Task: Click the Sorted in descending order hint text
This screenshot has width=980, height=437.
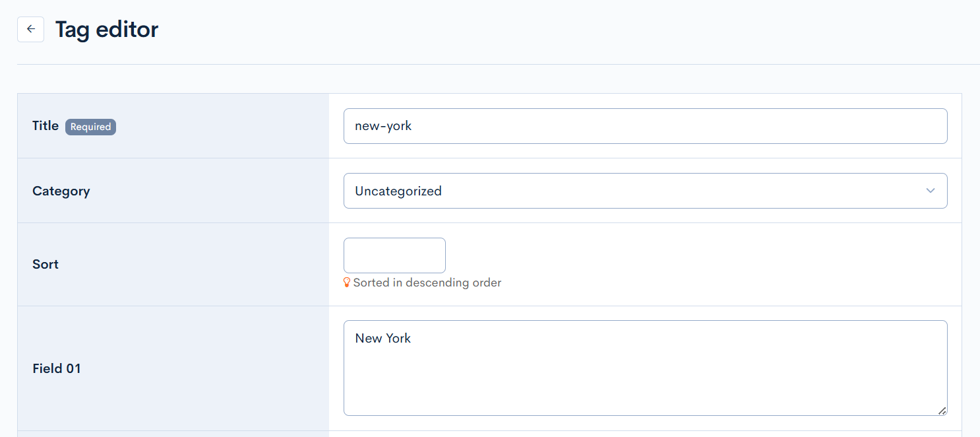Action: pos(427,282)
